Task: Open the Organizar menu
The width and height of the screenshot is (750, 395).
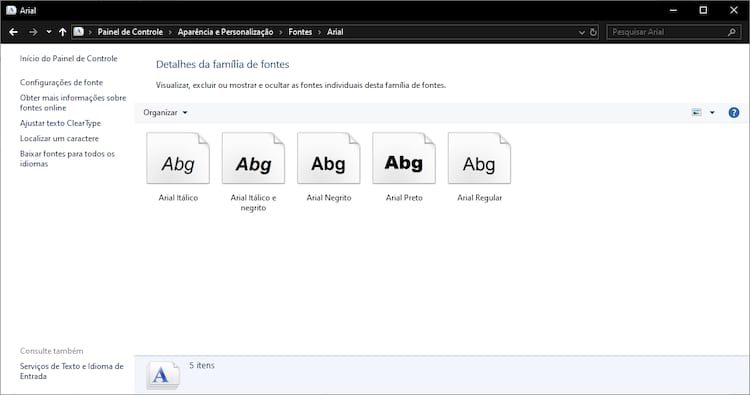Action: click(165, 112)
